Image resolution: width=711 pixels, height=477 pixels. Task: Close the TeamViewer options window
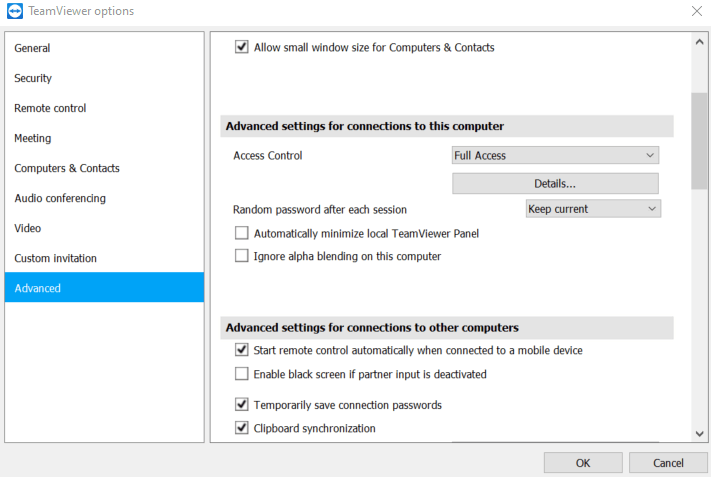pyautogui.click(x=696, y=11)
